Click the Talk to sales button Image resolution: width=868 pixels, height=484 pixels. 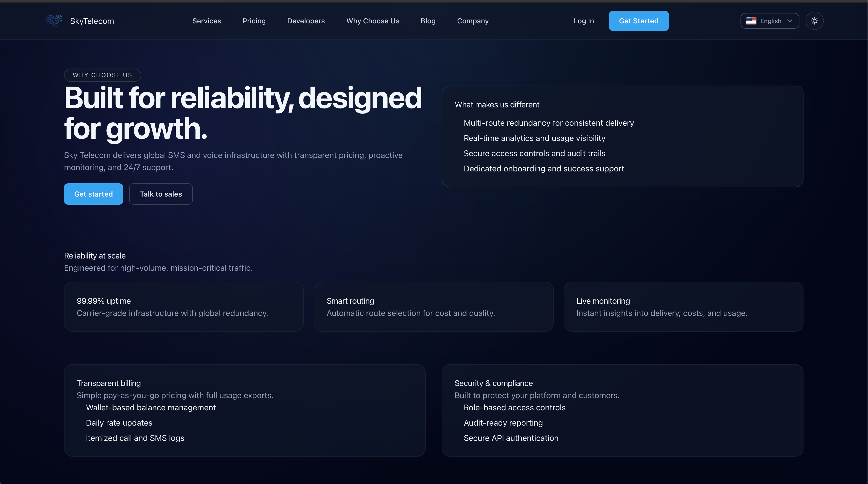pyautogui.click(x=161, y=194)
